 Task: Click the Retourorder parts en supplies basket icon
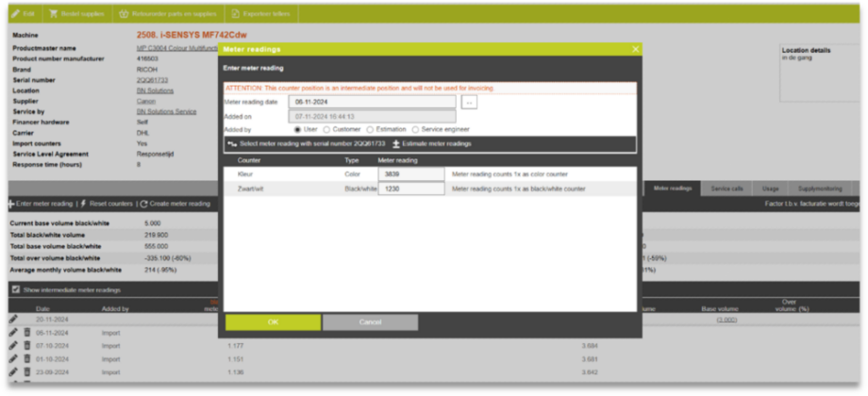(x=124, y=13)
